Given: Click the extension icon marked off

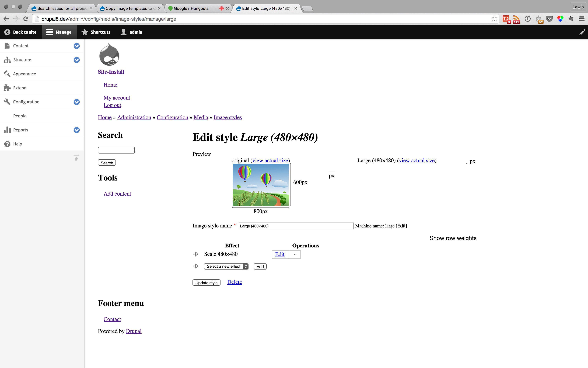Looking at the screenshot, I should pos(539,19).
